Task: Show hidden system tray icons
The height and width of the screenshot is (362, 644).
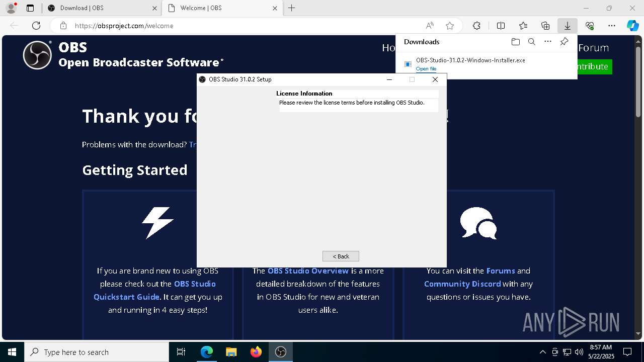Action: [542, 352]
